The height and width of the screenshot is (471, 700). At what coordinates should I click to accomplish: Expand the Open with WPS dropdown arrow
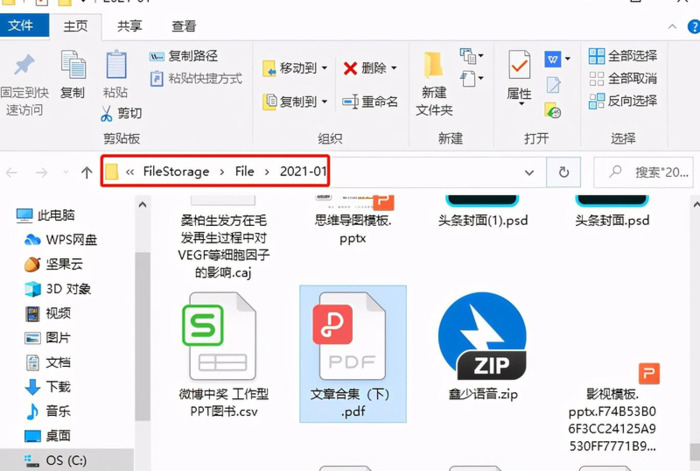point(567,58)
